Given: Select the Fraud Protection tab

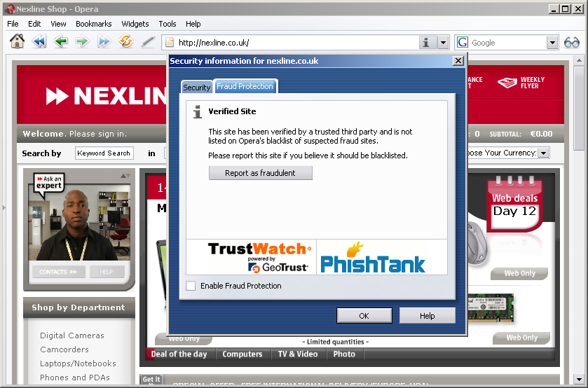Looking at the screenshot, I should click(245, 86).
